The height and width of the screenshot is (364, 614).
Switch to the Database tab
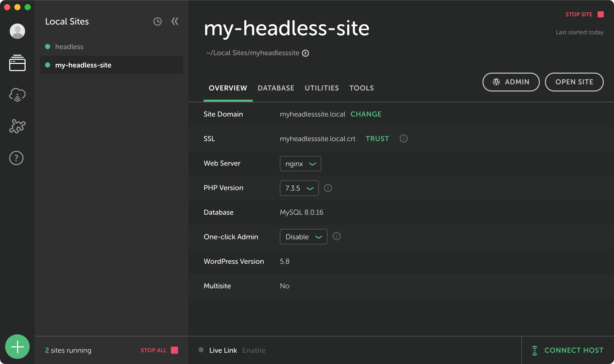click(276, 88)
